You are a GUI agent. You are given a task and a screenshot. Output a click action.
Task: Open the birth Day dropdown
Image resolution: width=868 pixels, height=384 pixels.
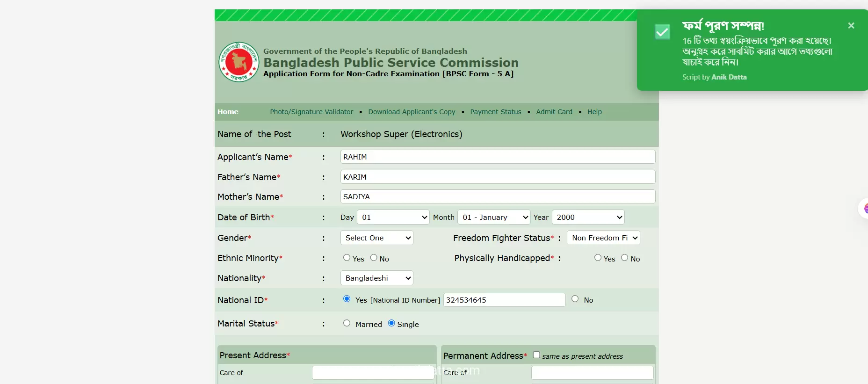coord(393,217)
